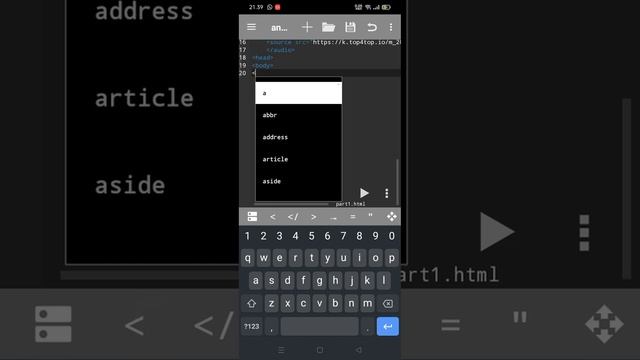Insert the less-than symbol from shortcut bar
640x360 pixels.
pyautogui.click(x=273, y=217)
